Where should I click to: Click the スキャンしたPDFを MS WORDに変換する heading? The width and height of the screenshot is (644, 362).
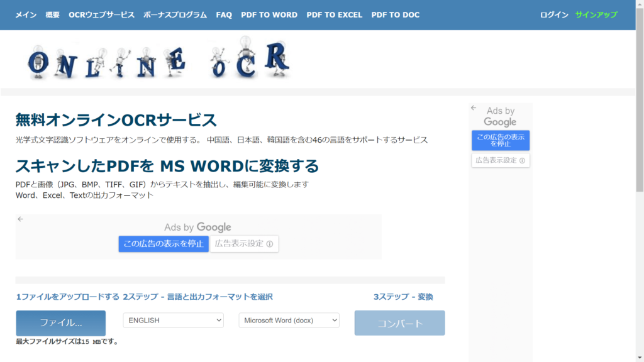(167, 166)
